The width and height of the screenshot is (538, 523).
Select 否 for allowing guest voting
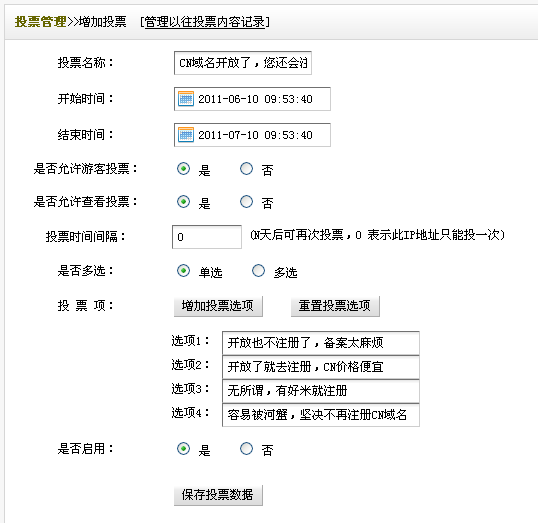(x=246, y=168)
